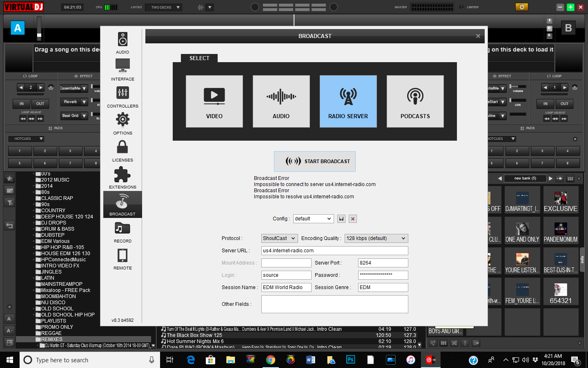Select the Video broadcast type

(x=214, y=101)
